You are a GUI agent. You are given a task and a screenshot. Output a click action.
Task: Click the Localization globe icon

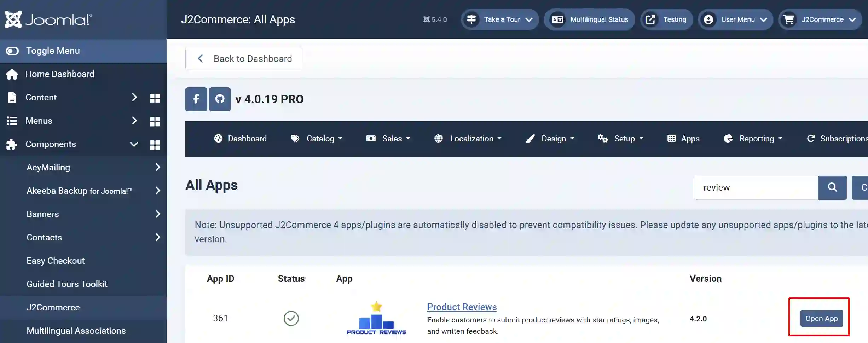click(439, 139)
